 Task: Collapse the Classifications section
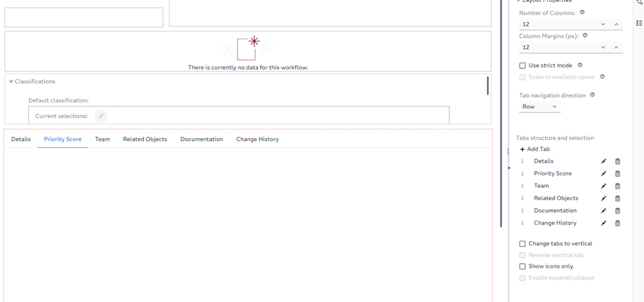(11, 81)
